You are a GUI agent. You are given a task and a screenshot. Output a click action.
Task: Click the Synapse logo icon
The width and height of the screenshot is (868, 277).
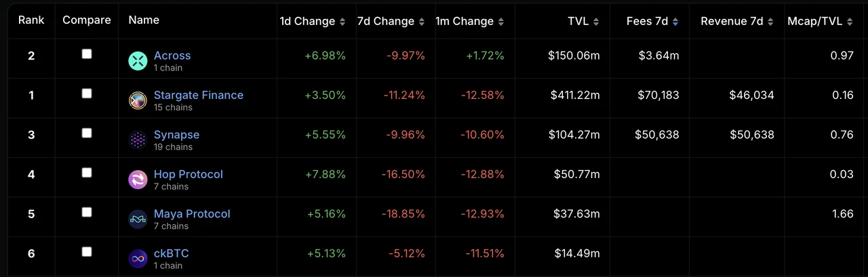point(138,140)
